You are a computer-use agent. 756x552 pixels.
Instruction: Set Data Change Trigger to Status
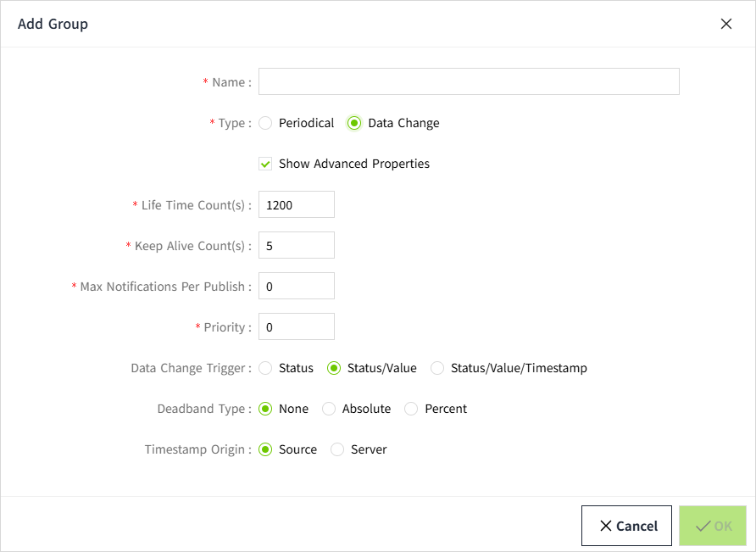(266, 368)
